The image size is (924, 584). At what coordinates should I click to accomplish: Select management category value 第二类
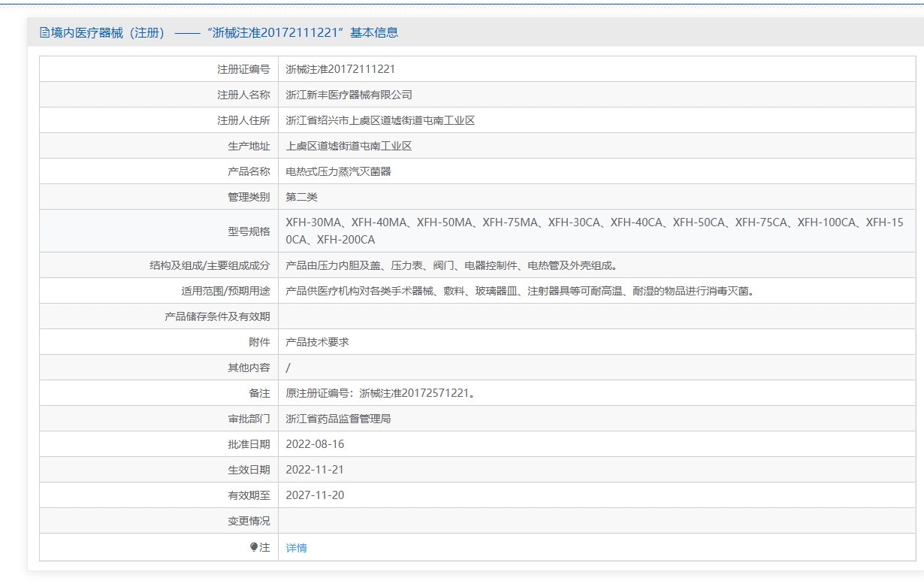[x=301, y=197]
